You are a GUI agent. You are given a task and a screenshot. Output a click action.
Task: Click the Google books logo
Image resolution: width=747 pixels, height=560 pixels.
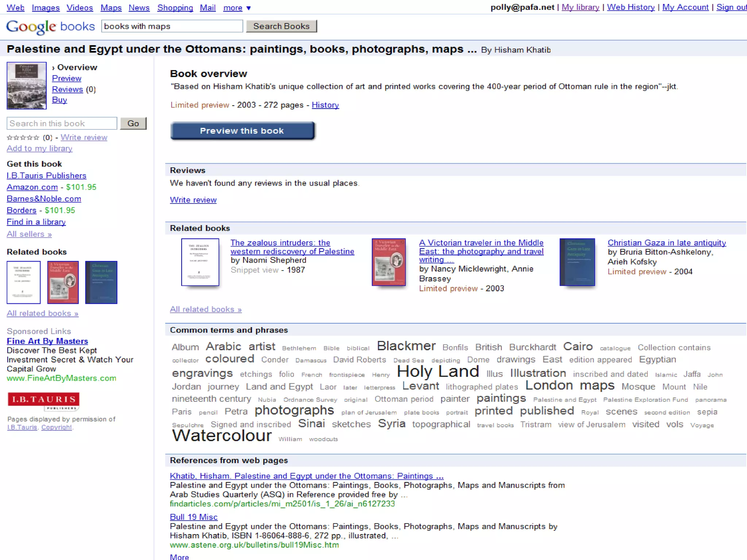[50, 27]
